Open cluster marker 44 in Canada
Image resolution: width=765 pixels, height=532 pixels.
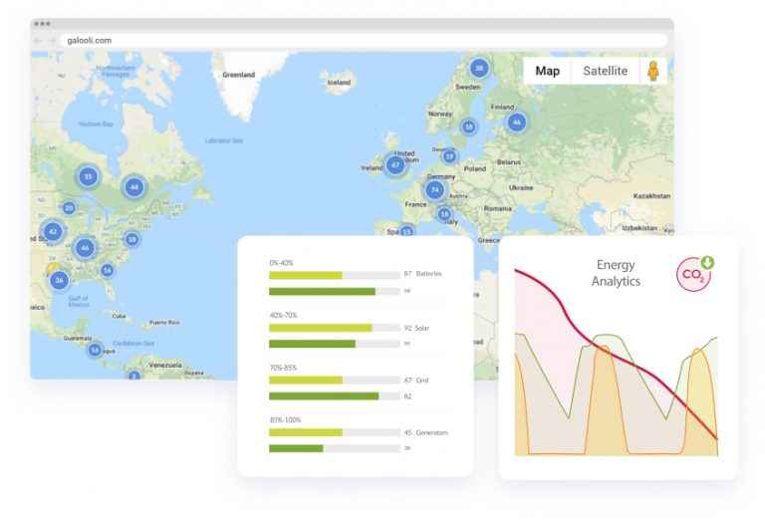pyautogui.click(x=134, y=187)
